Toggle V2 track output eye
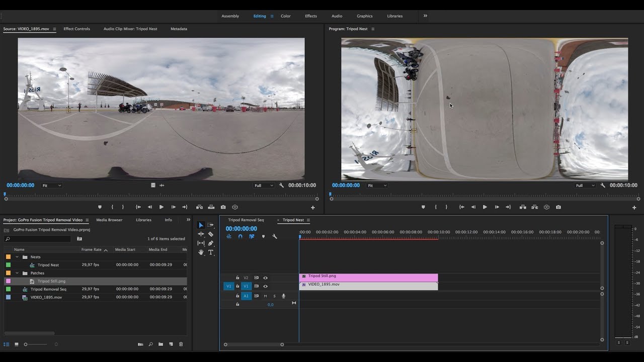The height and width of the screenshot is (362, 644). click(x=266, y=278)
